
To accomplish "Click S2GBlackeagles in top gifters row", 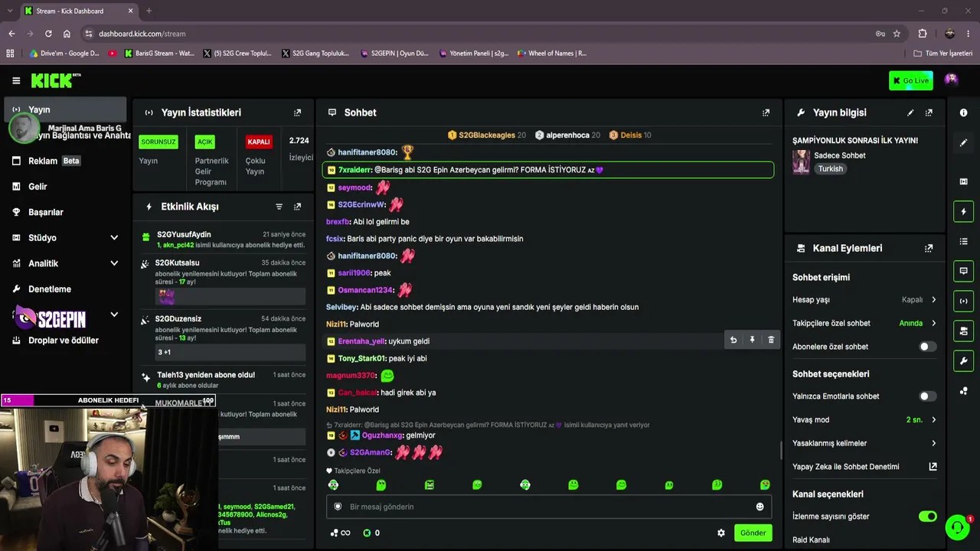I will (486, 135).
